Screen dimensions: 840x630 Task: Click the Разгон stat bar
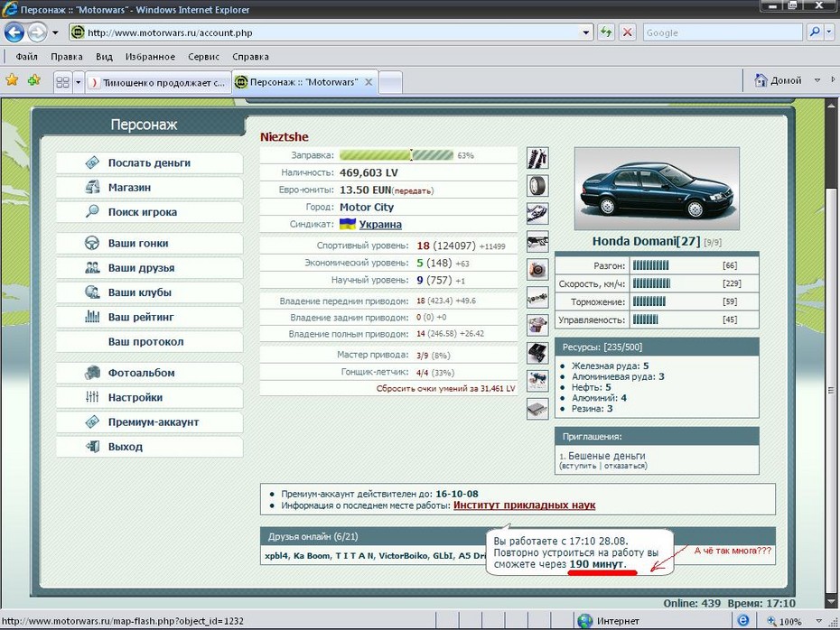pos(650,265)
